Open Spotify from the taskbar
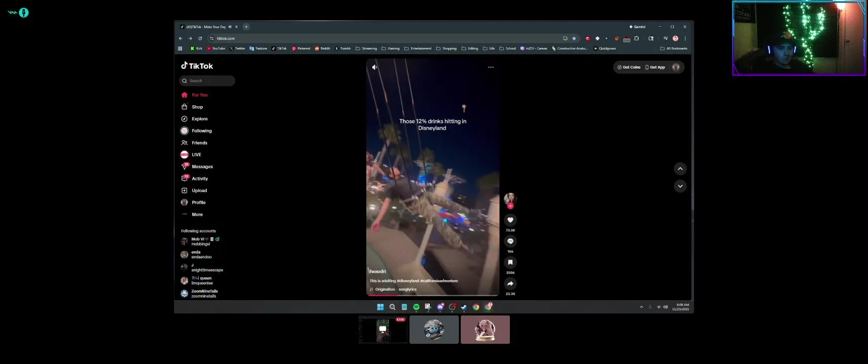 416,307
